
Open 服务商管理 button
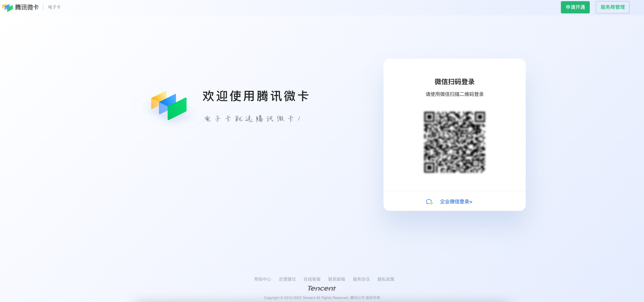[613, 7]
